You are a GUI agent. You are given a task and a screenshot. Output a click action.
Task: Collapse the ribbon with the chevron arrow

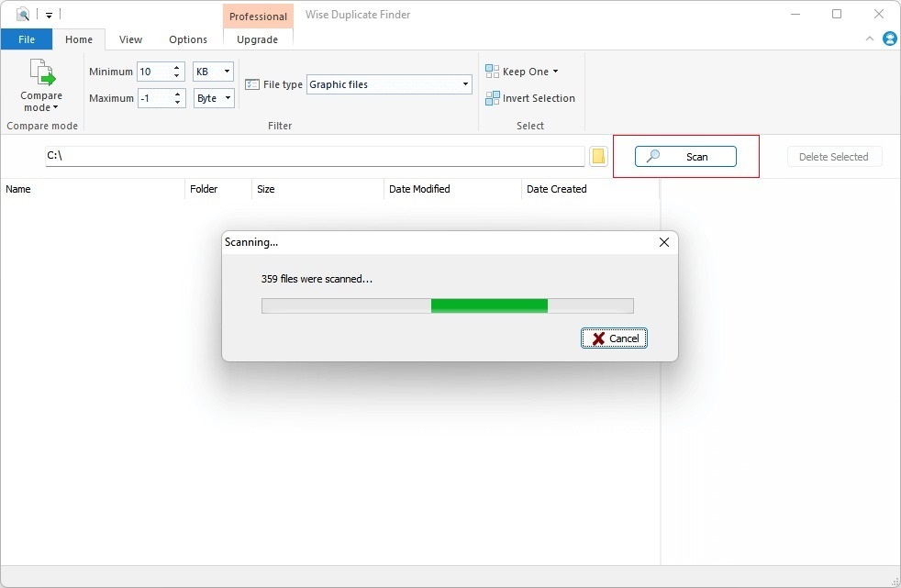pyautogui.click(x=870, y=39)
